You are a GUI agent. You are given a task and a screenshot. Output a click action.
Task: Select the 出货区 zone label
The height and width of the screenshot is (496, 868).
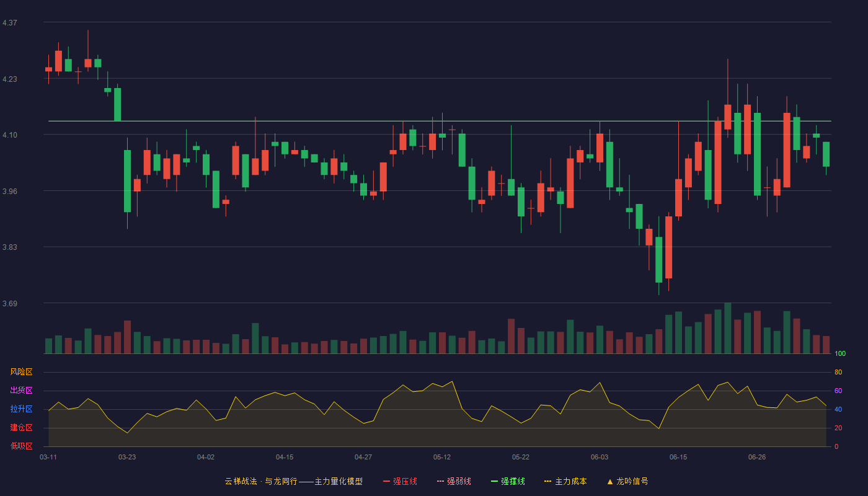click(21, 391)
